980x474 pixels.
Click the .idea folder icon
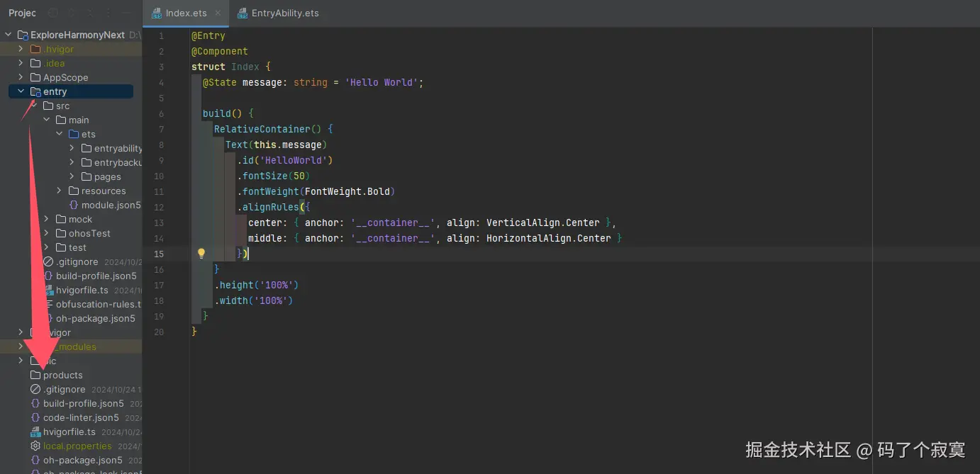pos(35,63)
